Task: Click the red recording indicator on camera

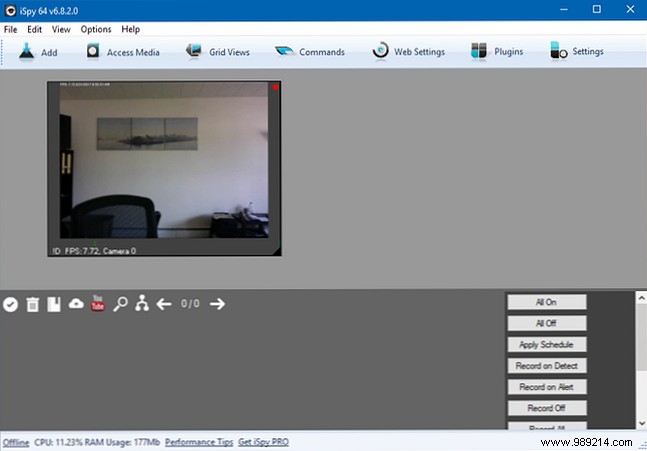Action: pos(275,87)
